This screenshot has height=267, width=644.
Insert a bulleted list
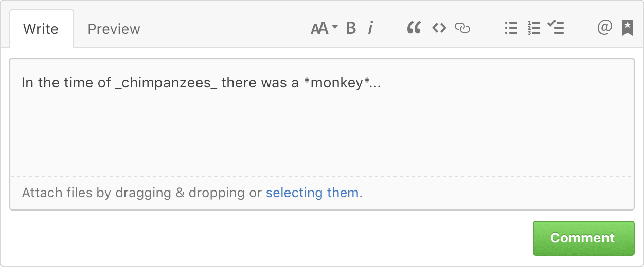pos(511,28)
